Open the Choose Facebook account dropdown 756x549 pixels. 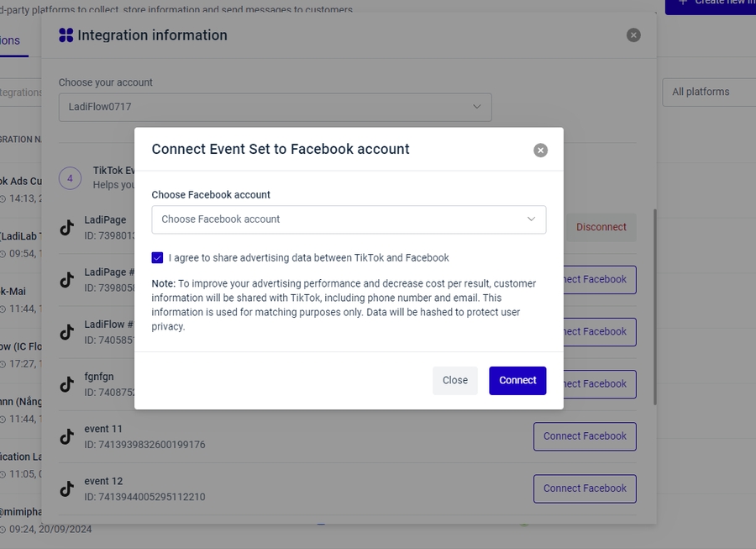[x=349, y=219]
